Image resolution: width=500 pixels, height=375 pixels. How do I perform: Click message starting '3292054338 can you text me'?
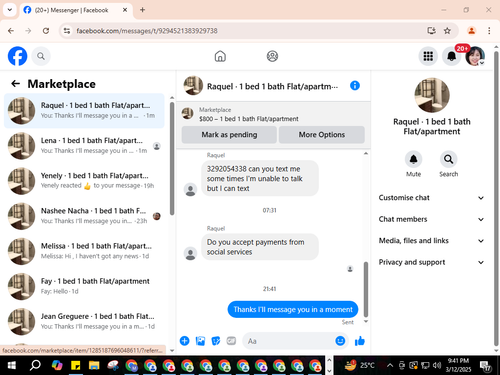click(260, 178)
